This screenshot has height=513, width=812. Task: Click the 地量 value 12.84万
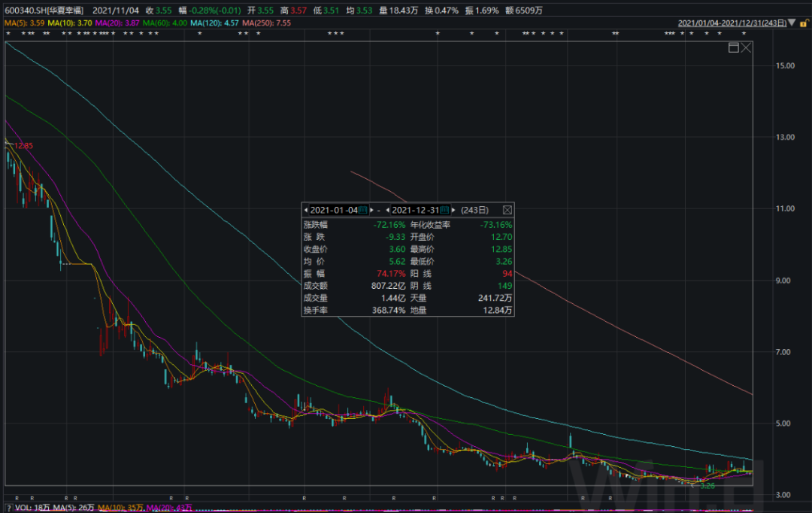click(498, 311)
